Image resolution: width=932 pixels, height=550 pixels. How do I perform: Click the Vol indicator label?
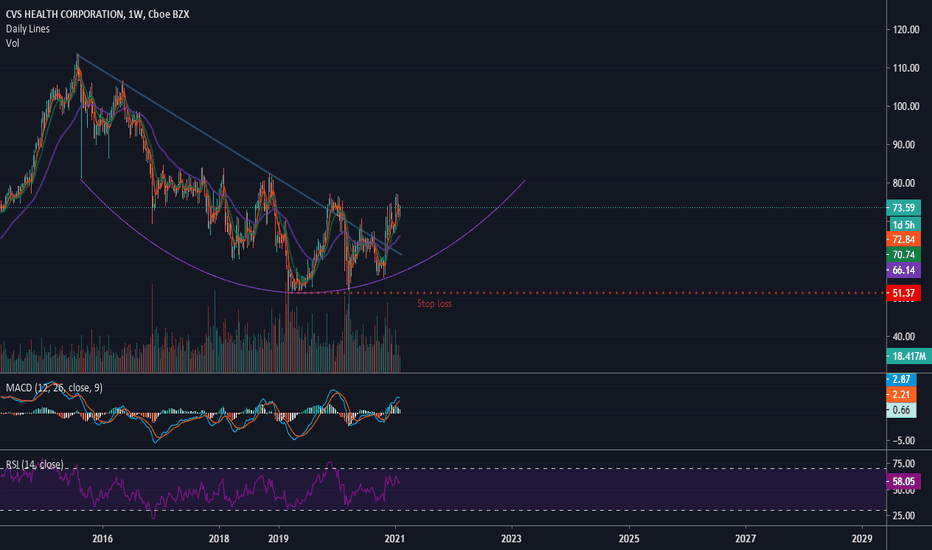(12, 43)
